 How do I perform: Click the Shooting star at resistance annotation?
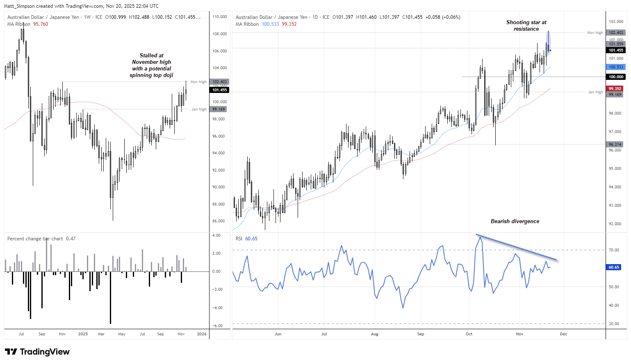coord(526,25)
